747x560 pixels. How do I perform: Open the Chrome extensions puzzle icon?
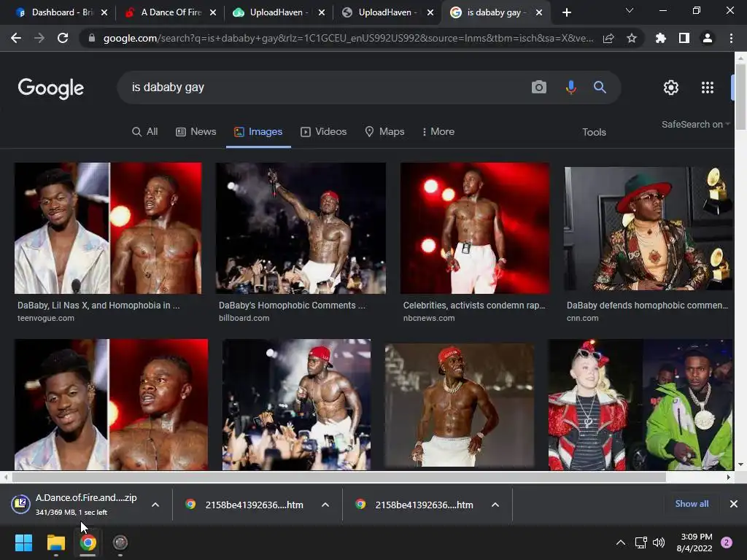click(661, 38)
